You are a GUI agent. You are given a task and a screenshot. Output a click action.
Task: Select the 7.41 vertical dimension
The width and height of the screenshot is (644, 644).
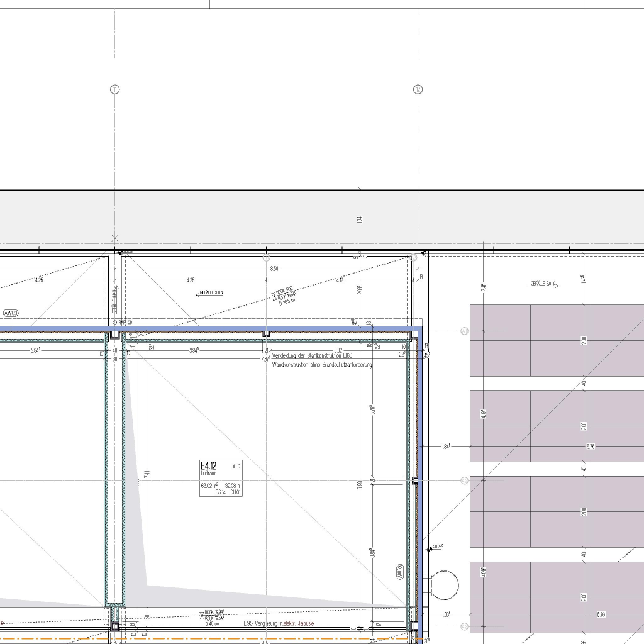click(147, 474)
